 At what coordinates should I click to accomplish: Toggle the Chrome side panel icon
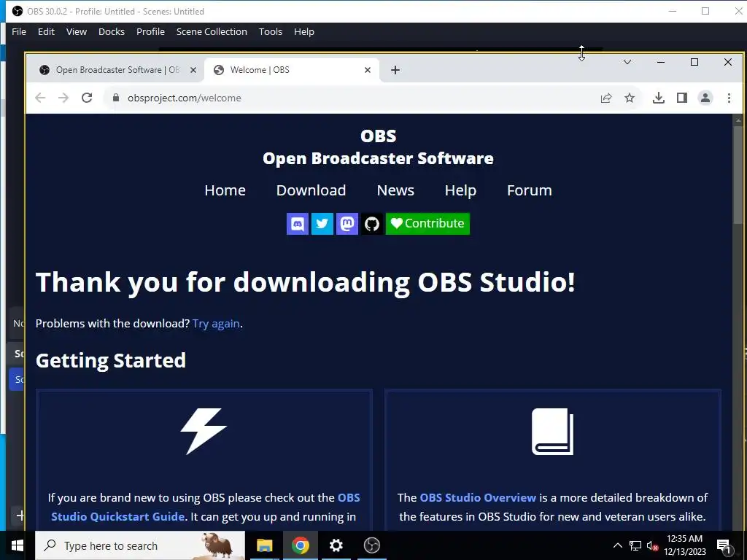(682, 98)
